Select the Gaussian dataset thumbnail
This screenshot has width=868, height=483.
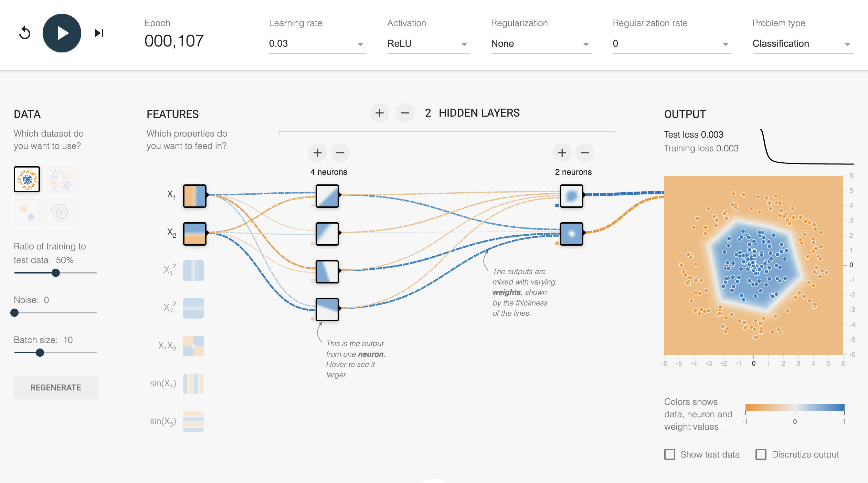click(27, 212)
